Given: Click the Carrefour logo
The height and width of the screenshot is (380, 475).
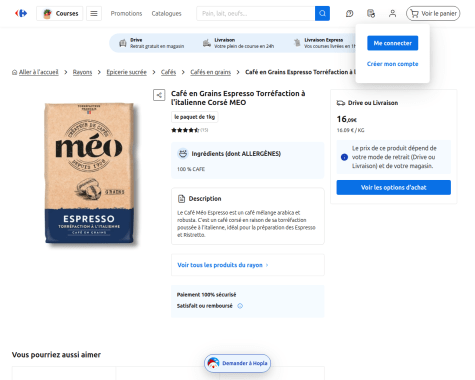Looking at the screenshot, I should (x=21, y=13).
